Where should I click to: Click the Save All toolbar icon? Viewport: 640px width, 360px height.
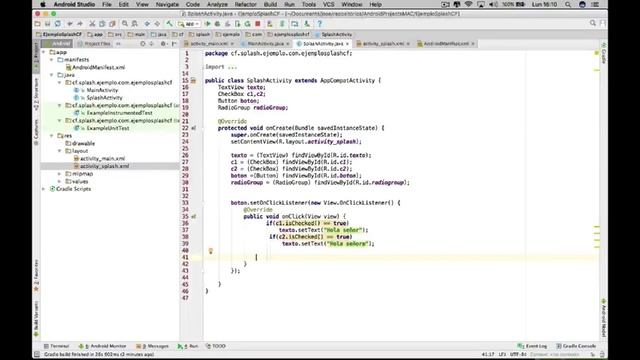[x=48, y=24]
